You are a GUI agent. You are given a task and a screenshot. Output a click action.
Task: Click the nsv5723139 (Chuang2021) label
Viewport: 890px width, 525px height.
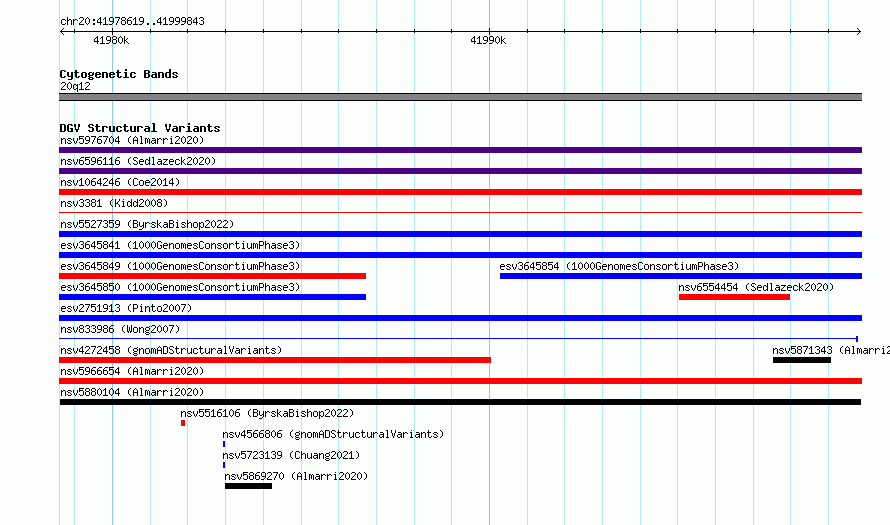(x=291, y=455)
